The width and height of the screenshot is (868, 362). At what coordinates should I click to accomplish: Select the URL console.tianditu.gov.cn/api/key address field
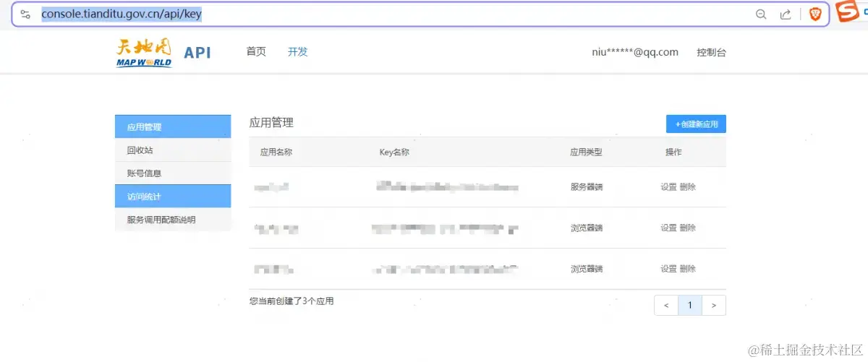121,14
